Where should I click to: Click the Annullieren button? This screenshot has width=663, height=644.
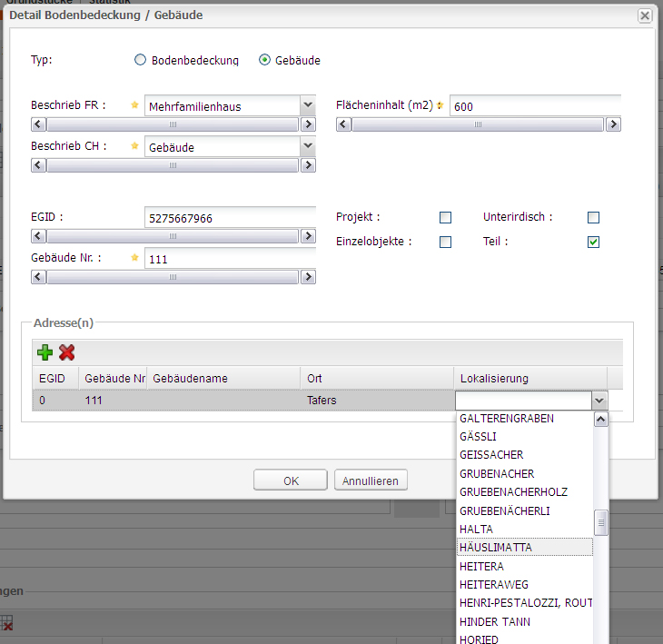(371, 481)
